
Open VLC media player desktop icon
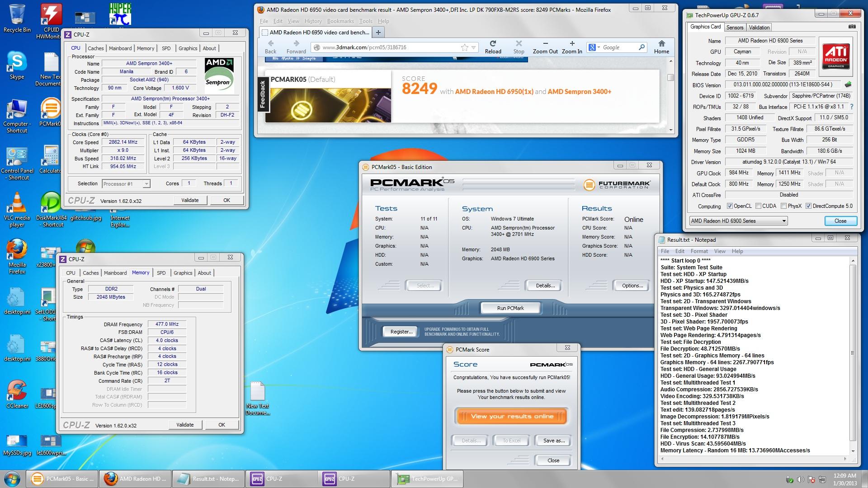point(17,210)
